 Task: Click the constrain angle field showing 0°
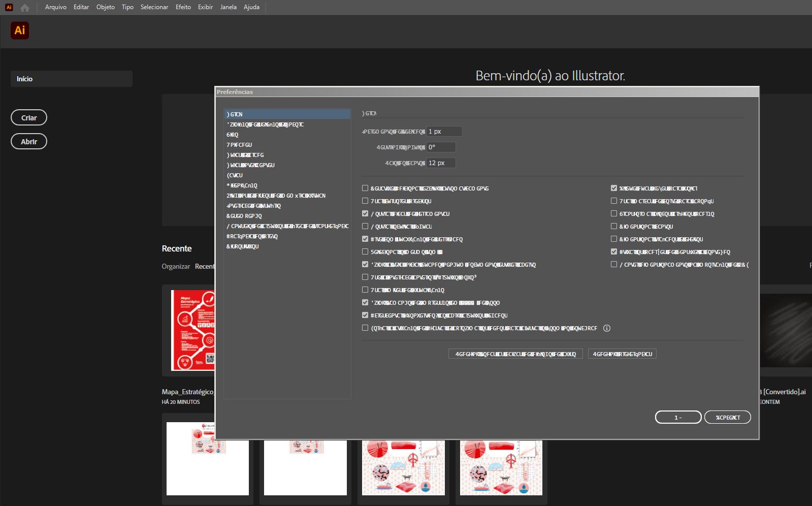pos(441,147)
